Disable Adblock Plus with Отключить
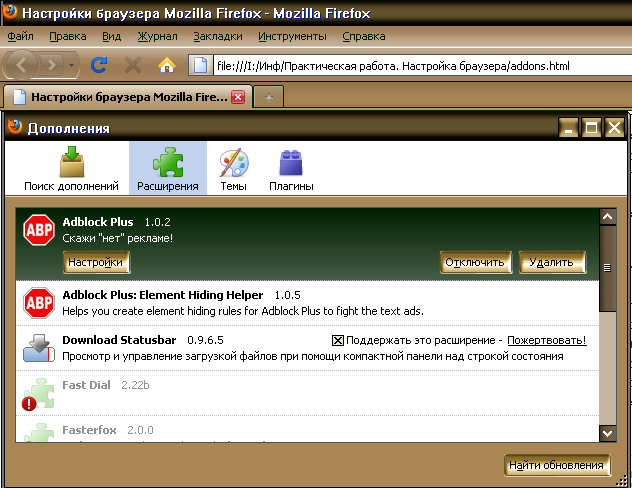 point(475,262)
